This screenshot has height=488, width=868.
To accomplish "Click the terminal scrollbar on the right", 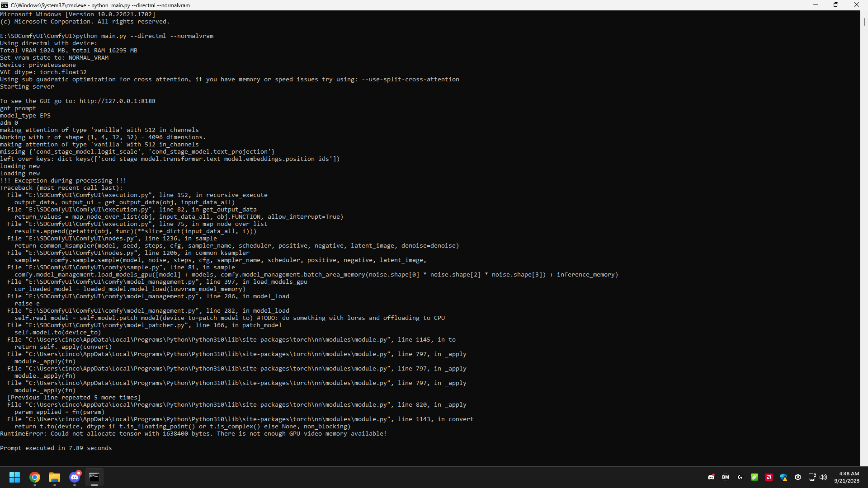I will click(864, 23).
